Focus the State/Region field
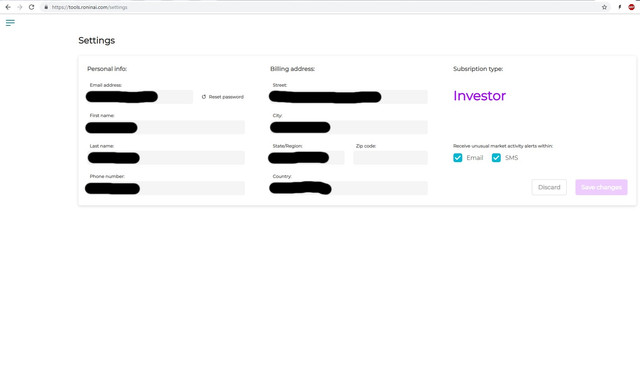This screenshot has width=640, height=369. coord(307,158)
